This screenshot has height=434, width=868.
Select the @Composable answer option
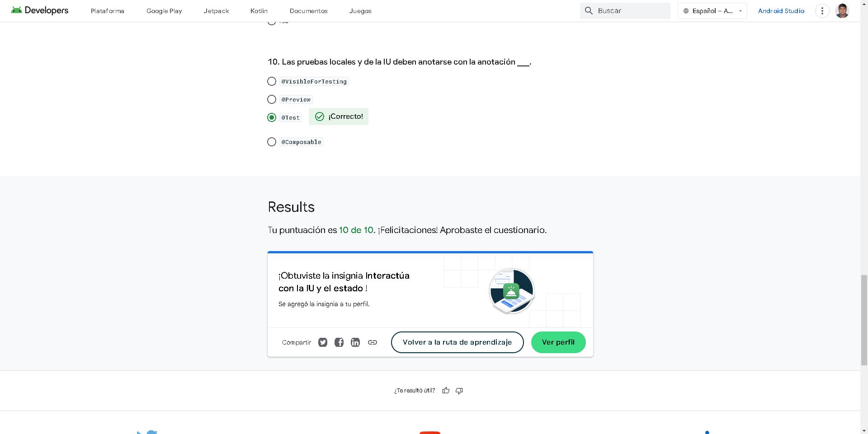[x=272, y=142]
